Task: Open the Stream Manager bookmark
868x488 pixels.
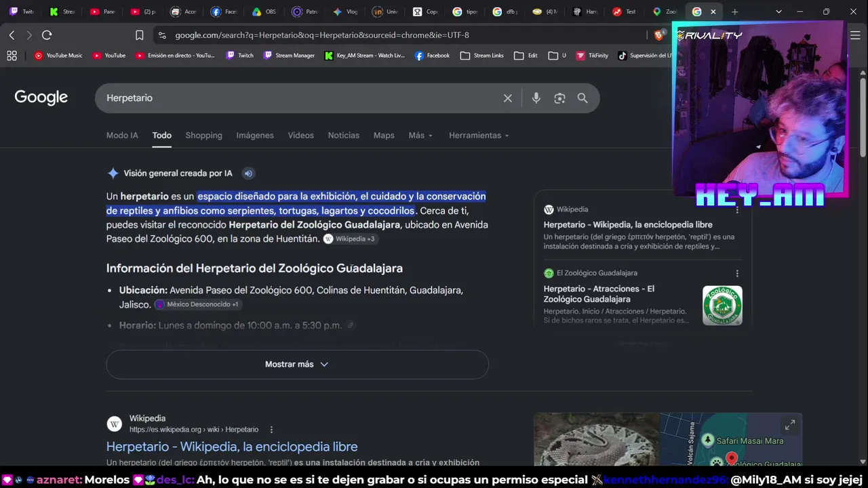Action: [290, 56]
